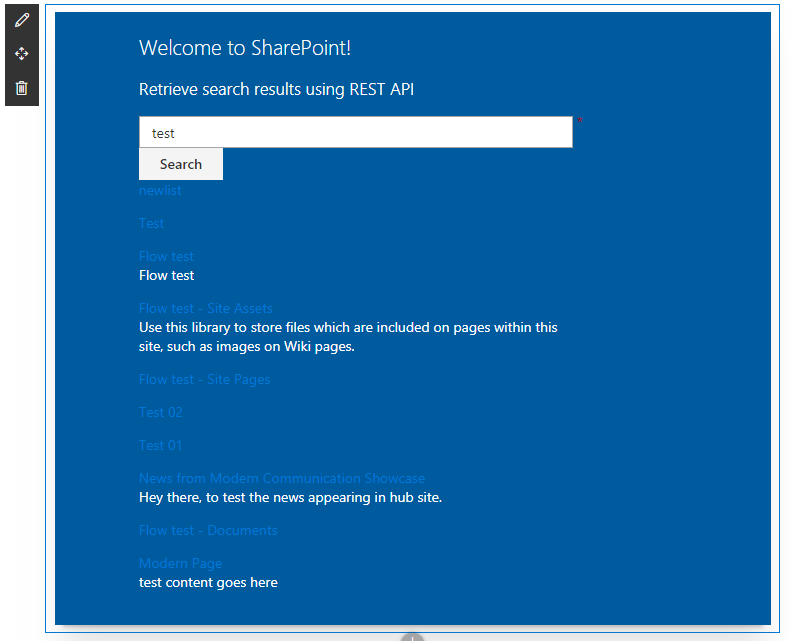
Task: Click the 'Hey there, to test the news' description
Action: [x=290, y=497]
